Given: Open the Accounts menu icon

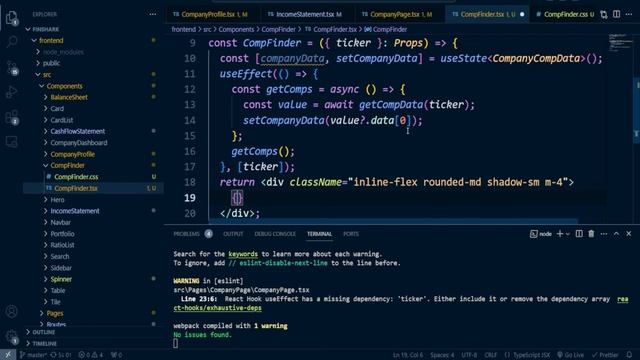Looking at the screenshot, I should [x=12, y=311].
